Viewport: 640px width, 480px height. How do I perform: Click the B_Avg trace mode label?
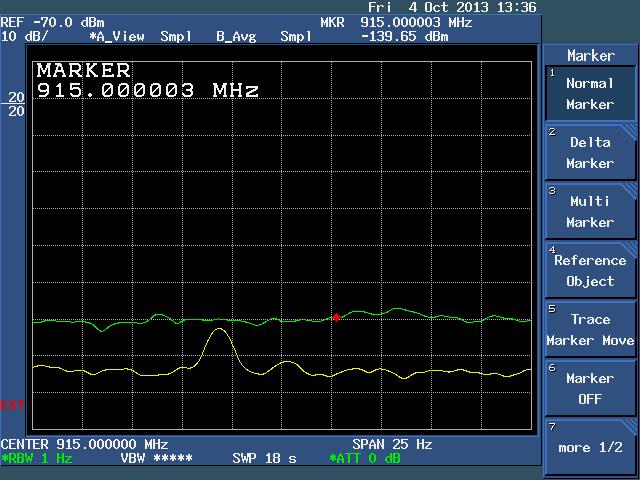(x=236, y=37)
